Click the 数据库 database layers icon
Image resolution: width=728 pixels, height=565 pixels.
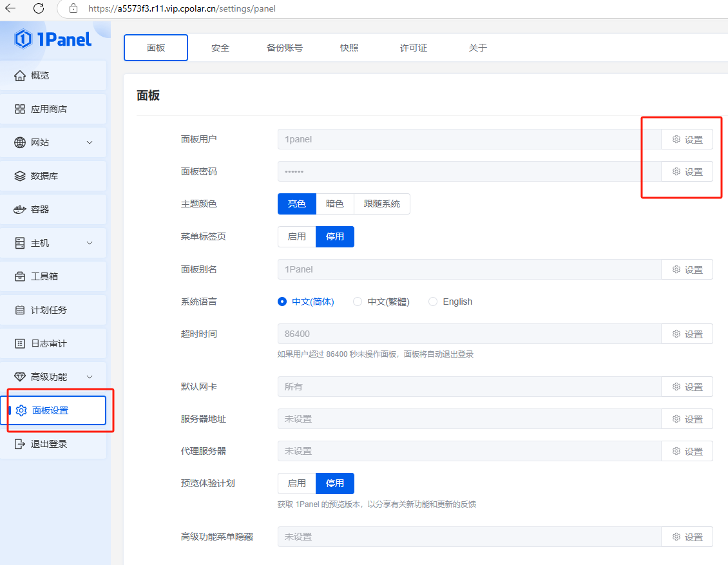pyautogui.click(x=20, y=176)
